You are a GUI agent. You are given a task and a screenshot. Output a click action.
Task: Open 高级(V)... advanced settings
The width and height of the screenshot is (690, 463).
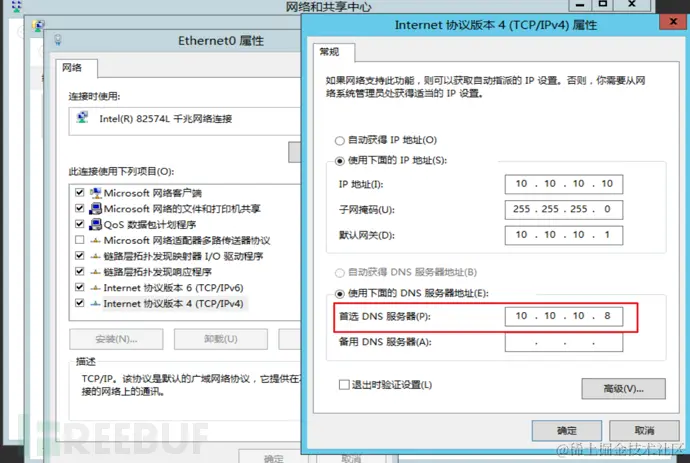pos(624,389)
